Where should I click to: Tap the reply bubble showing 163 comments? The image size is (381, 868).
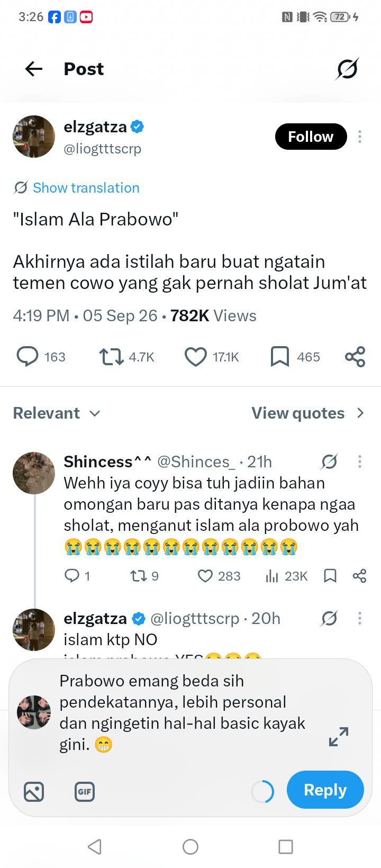pyautogui.click(x=28, y=357)
